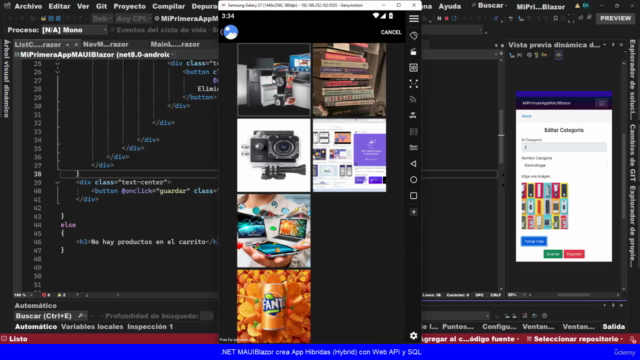Open the Archivo menu
The width and height of the screenshot is (640, 360).
point(28,6)
